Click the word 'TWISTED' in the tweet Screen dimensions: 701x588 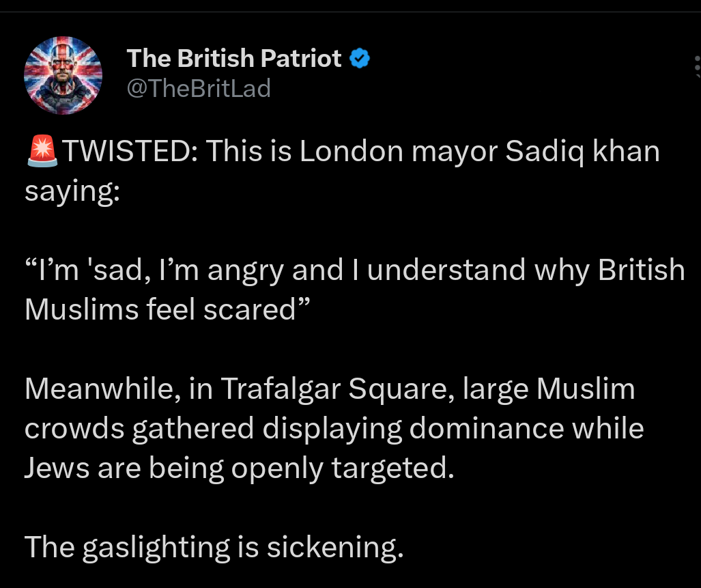point(127,152)
